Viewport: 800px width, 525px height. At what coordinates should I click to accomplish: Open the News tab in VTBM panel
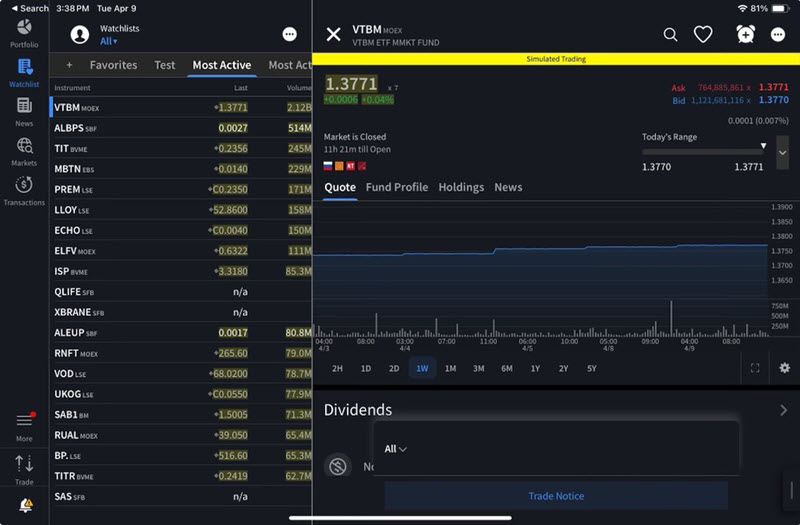tap(508, 187)
